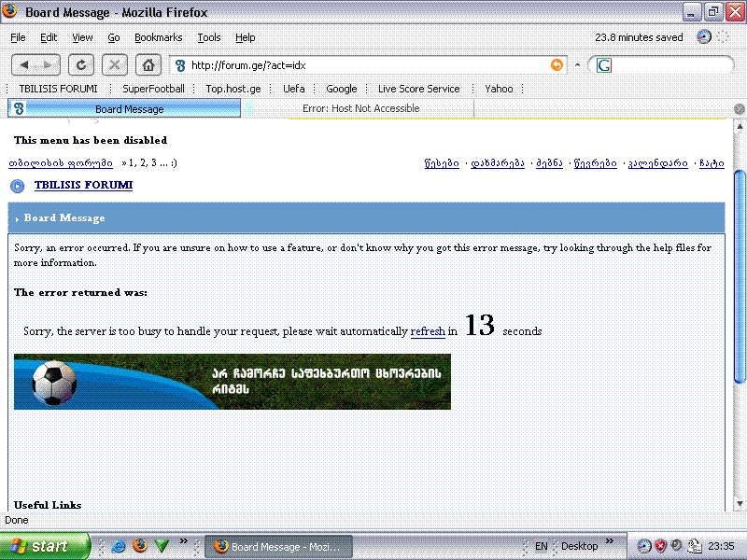This screenshot has width=747, height=560.
Task: Close the current tab with tab-bar close button
Action: point(739,109)
